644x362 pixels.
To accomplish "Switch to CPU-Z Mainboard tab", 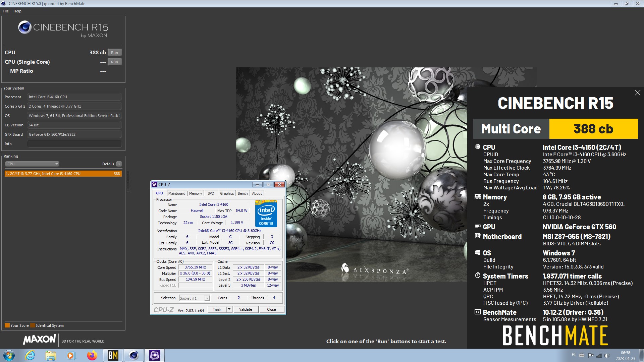I will [177, 193].
